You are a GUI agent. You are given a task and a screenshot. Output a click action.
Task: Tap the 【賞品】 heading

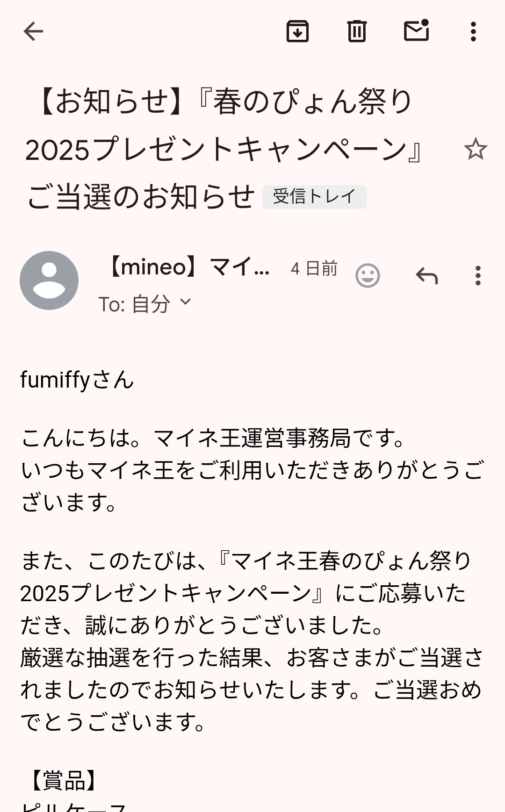click(64, 780)
